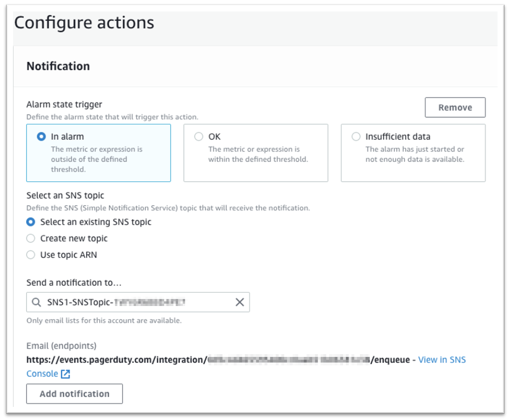The image size is (509, 420).
Task: Select the Create new topic radio option
Action: tap(30, 239)
